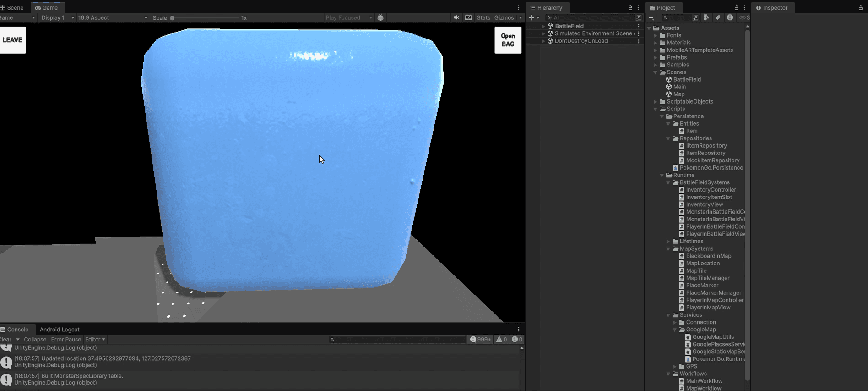Screen dimensions: 868x391
Task: Click the Hierarchy panel lock icon
Action: tap(630, 8)
